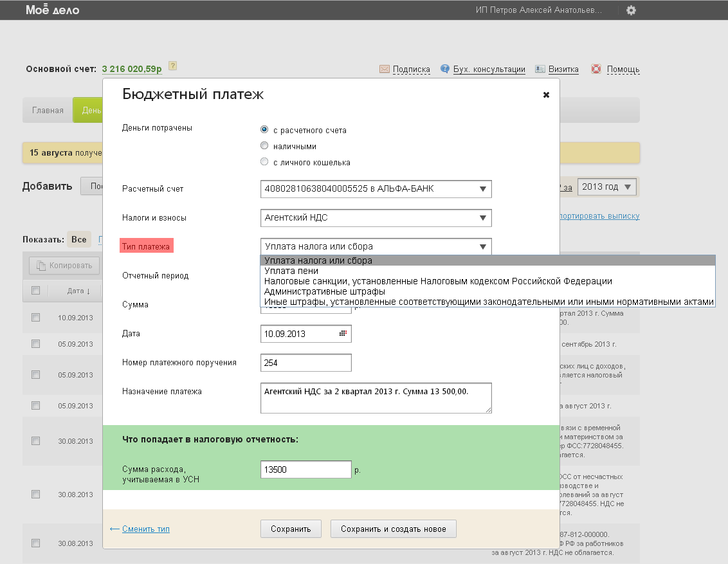728x564 pixels.
Task: Open the settings gear icon
Action: click(x=631, y=10)
